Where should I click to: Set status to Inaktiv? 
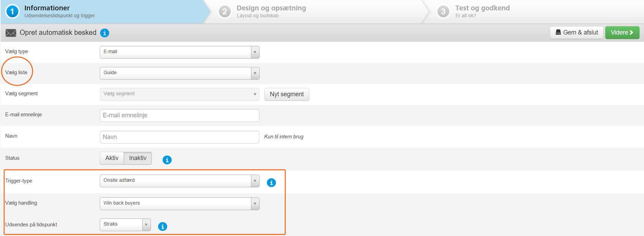click(138, 158)
